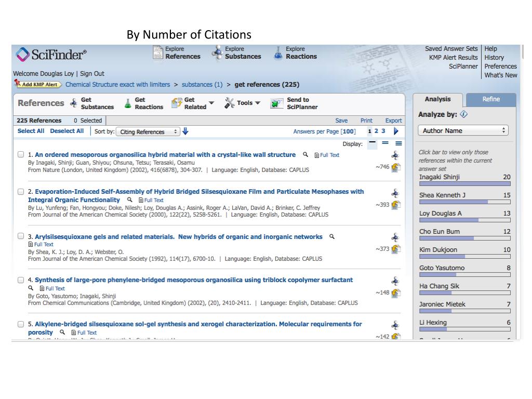This screenshot has height=399, width=532.
Task: Open Help menu link
Action: (x=490, y=48)
